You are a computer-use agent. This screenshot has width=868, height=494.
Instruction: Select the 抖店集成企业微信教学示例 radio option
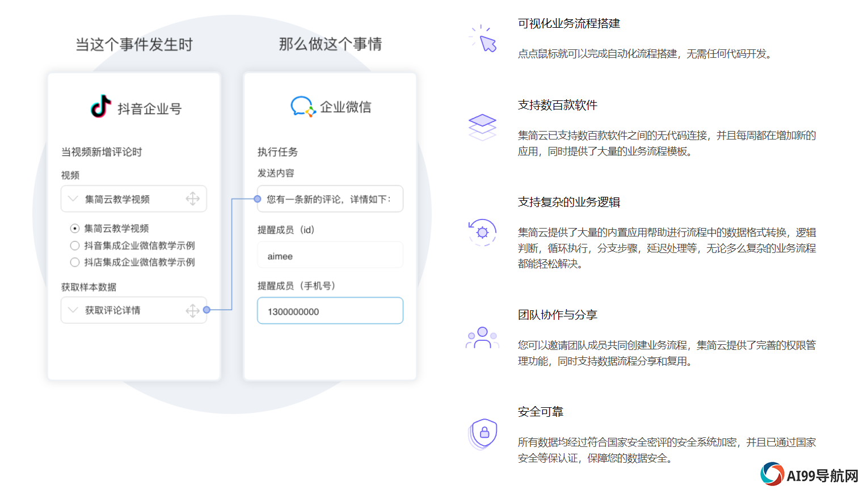point(75,262)
